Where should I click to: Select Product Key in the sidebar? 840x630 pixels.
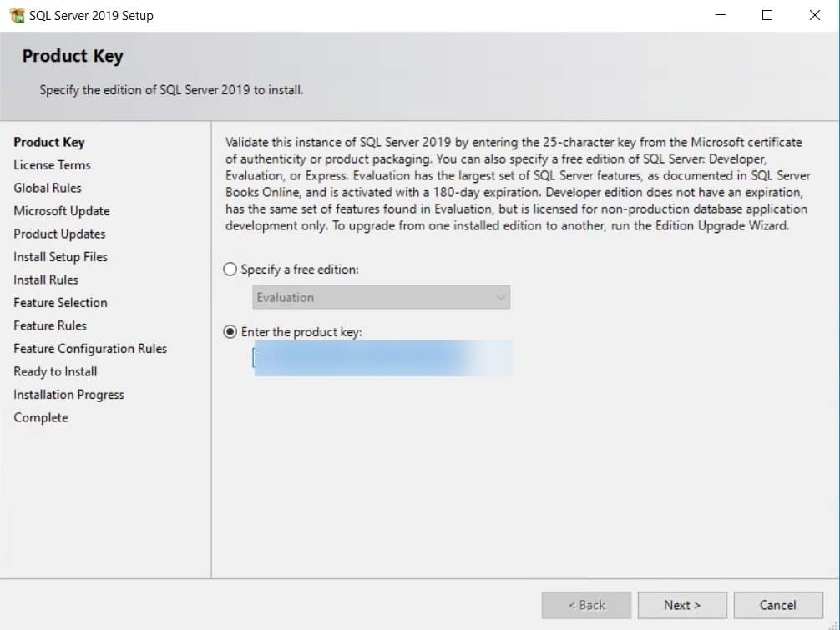48,142
